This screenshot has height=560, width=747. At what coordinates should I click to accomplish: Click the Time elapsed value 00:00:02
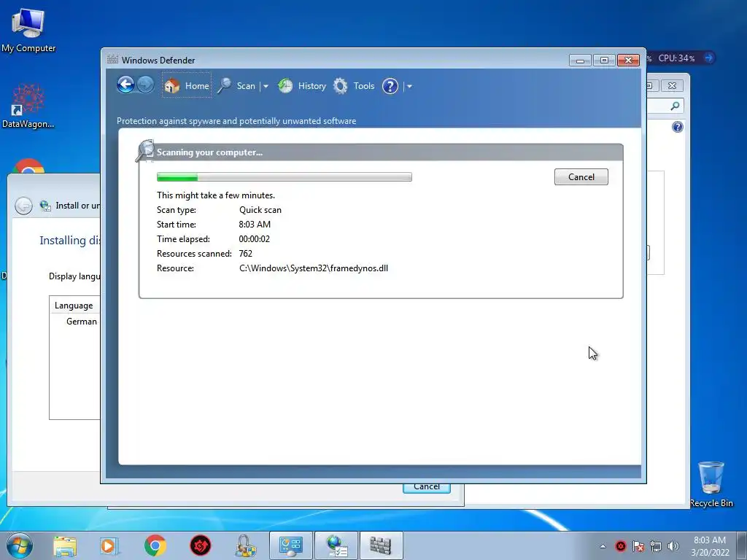click(x=255, y=239)
